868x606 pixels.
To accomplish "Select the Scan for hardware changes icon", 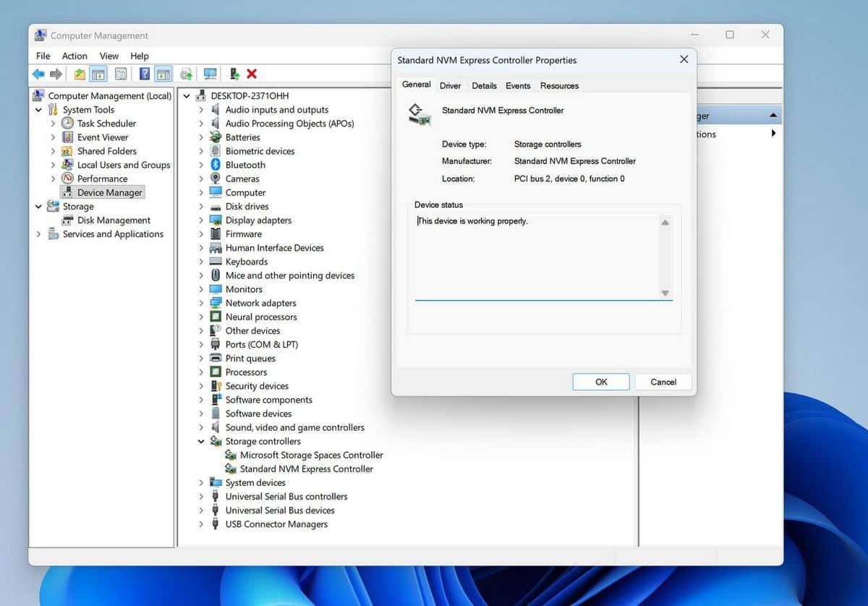I will [210, 73].
